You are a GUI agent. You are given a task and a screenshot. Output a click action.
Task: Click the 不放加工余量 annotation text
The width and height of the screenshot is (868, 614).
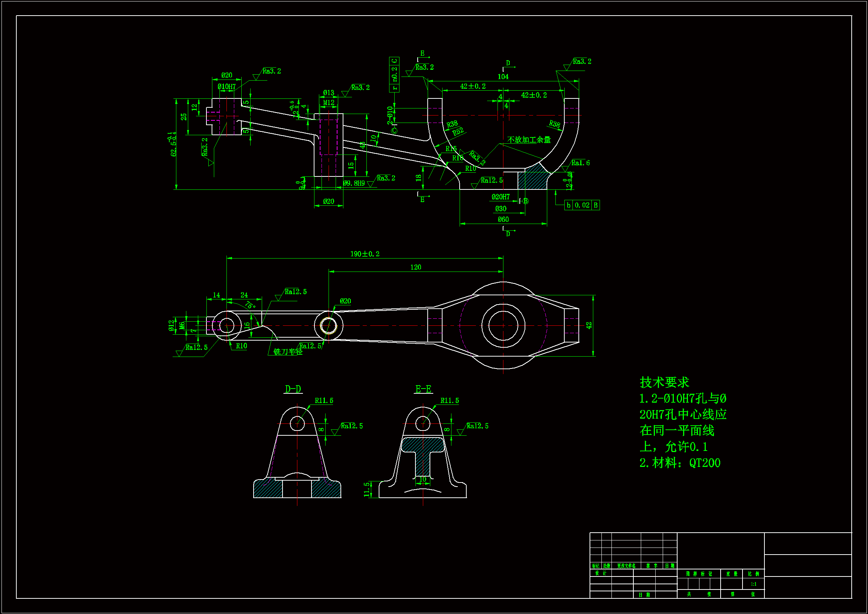point(529,140)
